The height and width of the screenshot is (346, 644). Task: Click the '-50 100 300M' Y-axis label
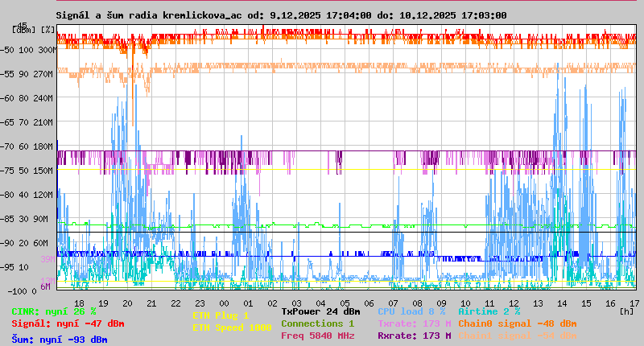(x=28, y=50)
